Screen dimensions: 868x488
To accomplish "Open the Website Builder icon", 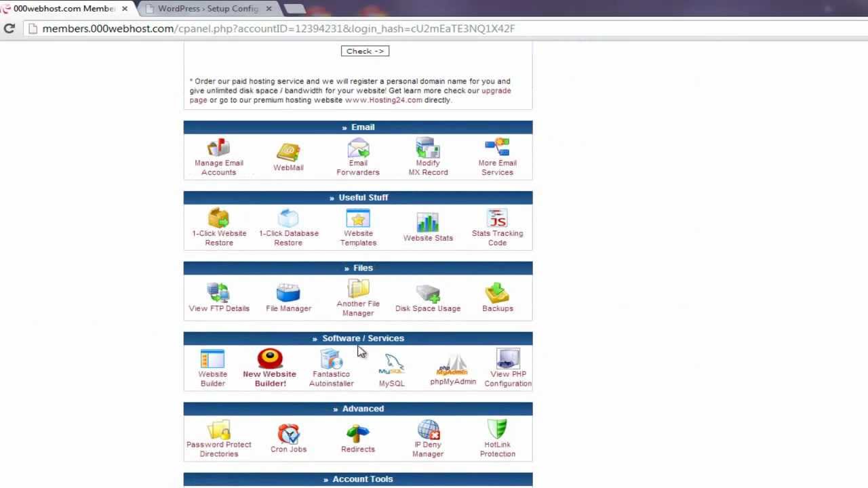I will (x=212, y=359).
